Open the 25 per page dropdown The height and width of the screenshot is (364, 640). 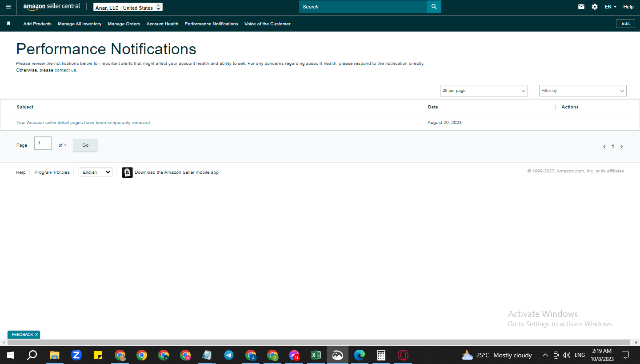pos(484,91)
